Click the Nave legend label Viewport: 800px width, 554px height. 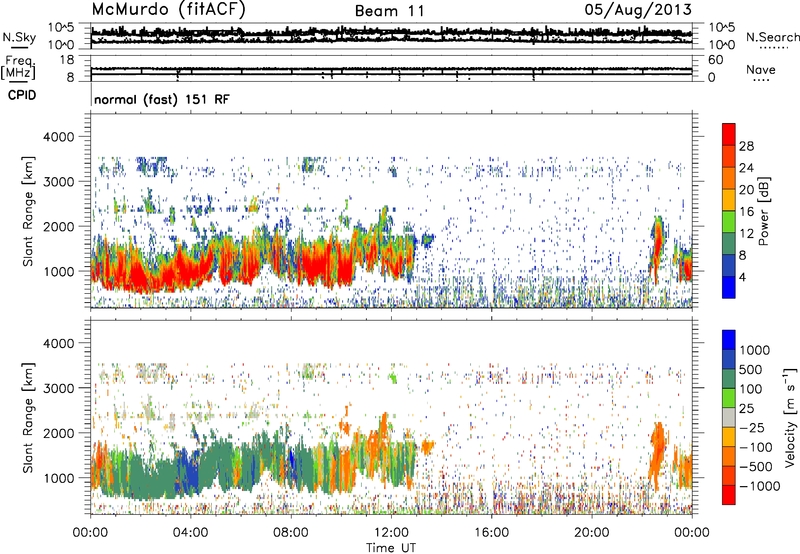pos(761,70)
